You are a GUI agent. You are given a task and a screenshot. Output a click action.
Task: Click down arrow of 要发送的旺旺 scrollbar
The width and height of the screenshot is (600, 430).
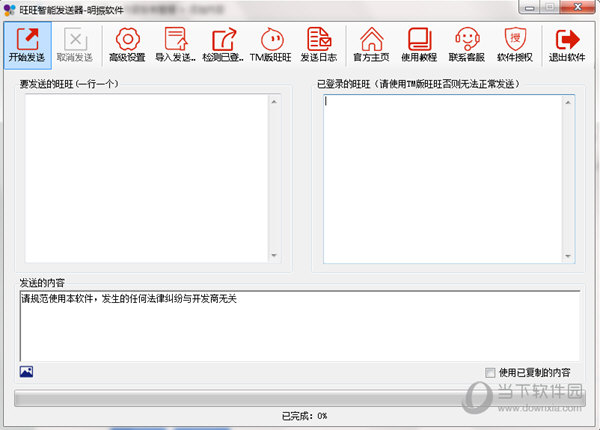274,256
